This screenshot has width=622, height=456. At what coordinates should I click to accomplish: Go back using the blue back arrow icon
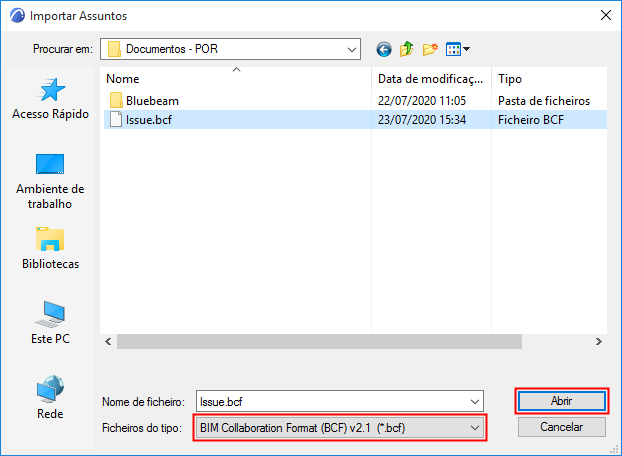click(x=384, y=50)
